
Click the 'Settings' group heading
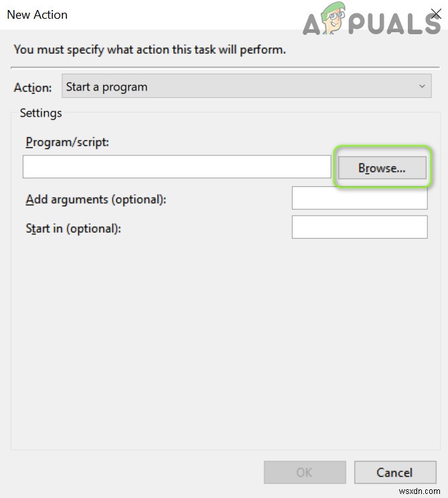tap(41, 113)
